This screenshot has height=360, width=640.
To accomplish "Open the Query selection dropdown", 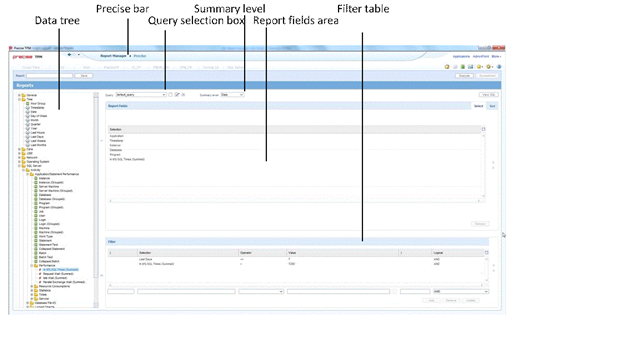I will click(141, 95).
